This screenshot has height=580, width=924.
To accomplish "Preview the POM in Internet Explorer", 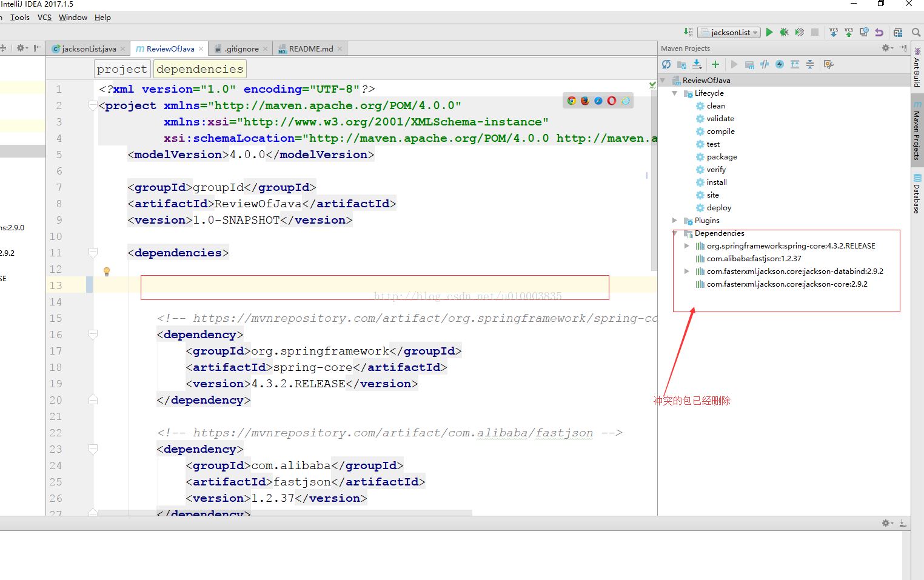I will (625, 101).
